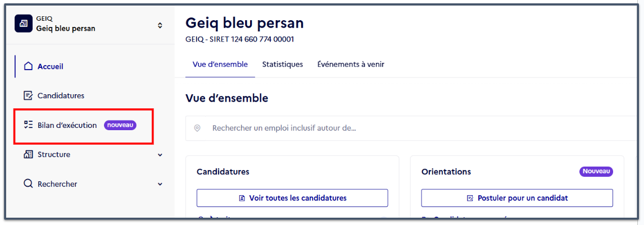Image resolution: width=644 pixels, height=225 pixels.
Task: Open the Événements à venir tab
Action: tap(351, 65)
